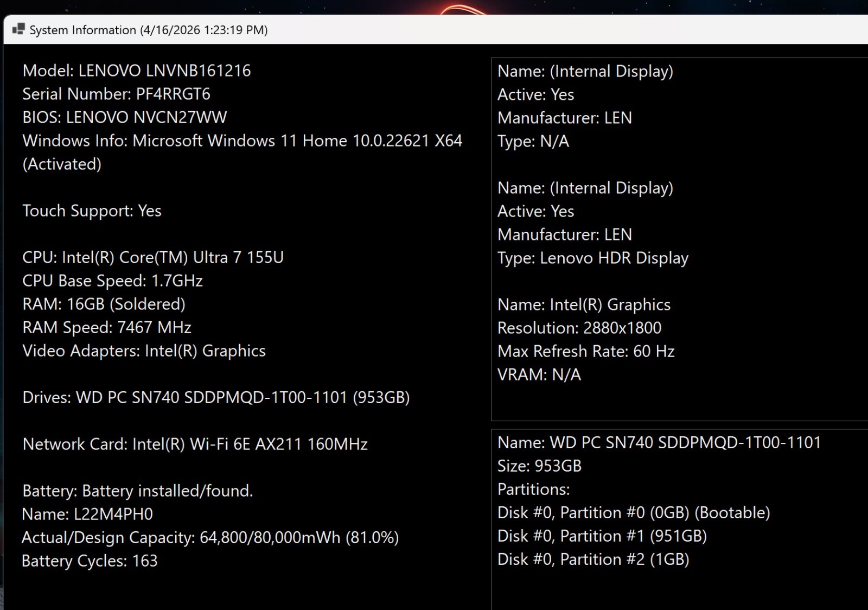
Task: Click Name: Intel(R) Graphics in display panel
Action: [x=584, y=304]
